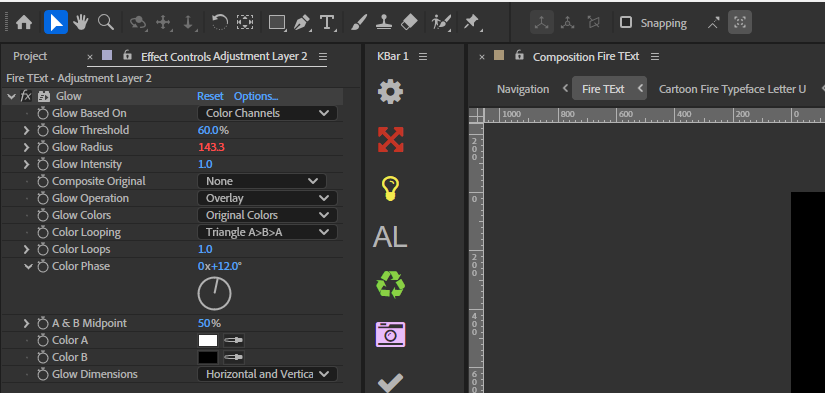Click the Home icon in toolbar
Screen dimensions: 825x393
(x=24, y=23)
